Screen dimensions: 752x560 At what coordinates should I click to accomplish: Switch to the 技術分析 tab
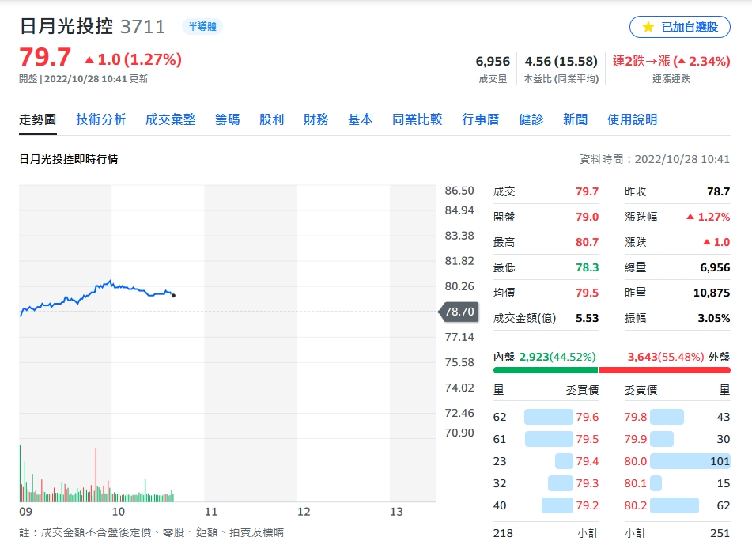coord(100,119)
